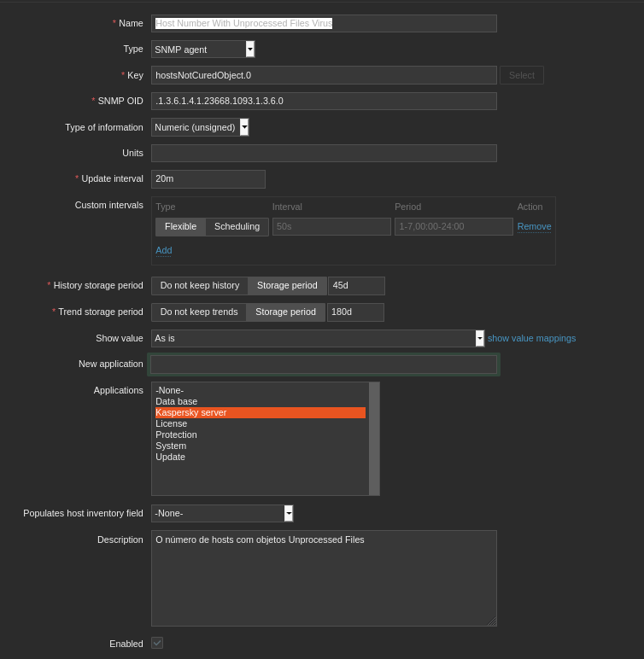Click the Add custom interval link
Screen dimensions: 644x659
pyautogui.click(x=164, y=250)
